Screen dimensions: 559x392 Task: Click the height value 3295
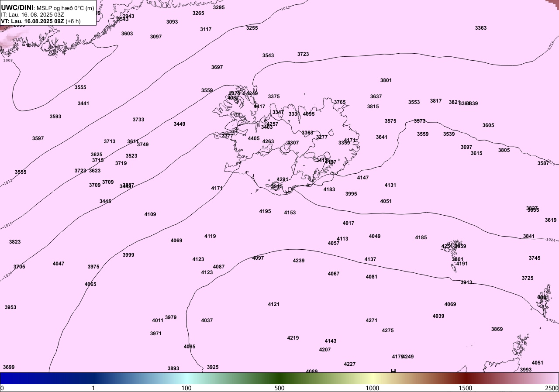coord(219,7)
